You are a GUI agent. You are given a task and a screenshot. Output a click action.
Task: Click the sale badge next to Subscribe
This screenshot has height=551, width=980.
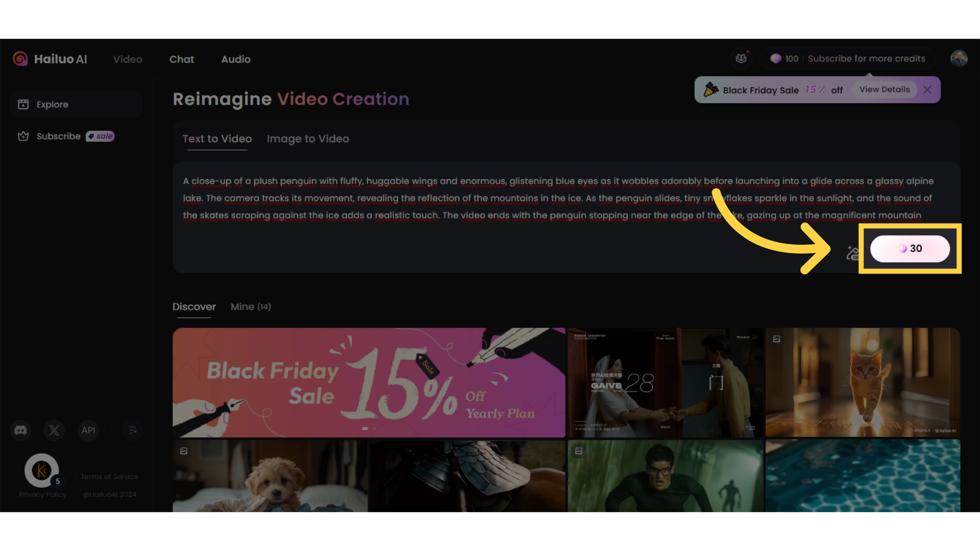click(x=100, y=136)
